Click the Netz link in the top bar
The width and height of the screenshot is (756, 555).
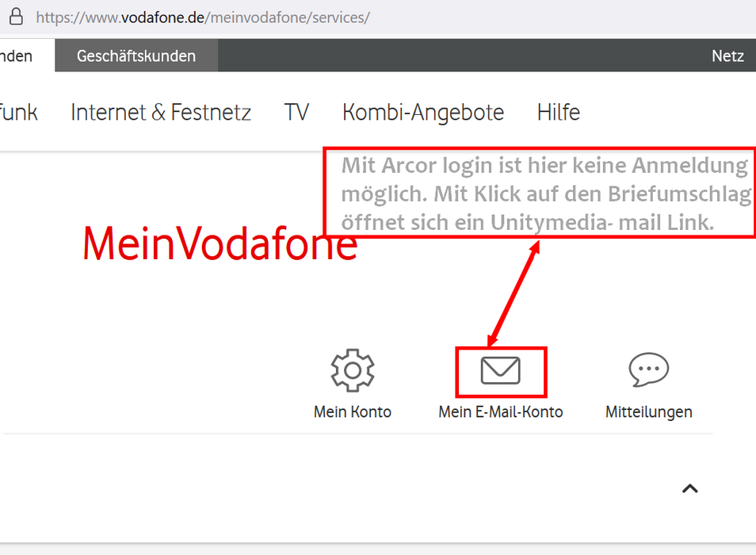[x=727, y=55]
